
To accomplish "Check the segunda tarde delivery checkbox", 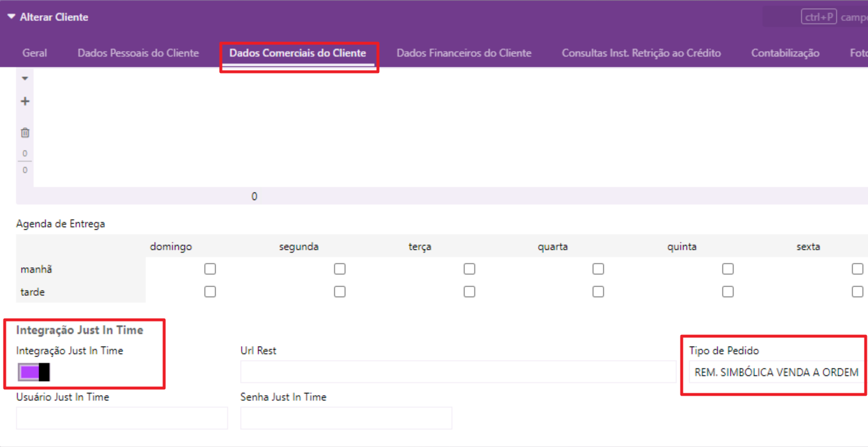I will [x=339, y=291].
